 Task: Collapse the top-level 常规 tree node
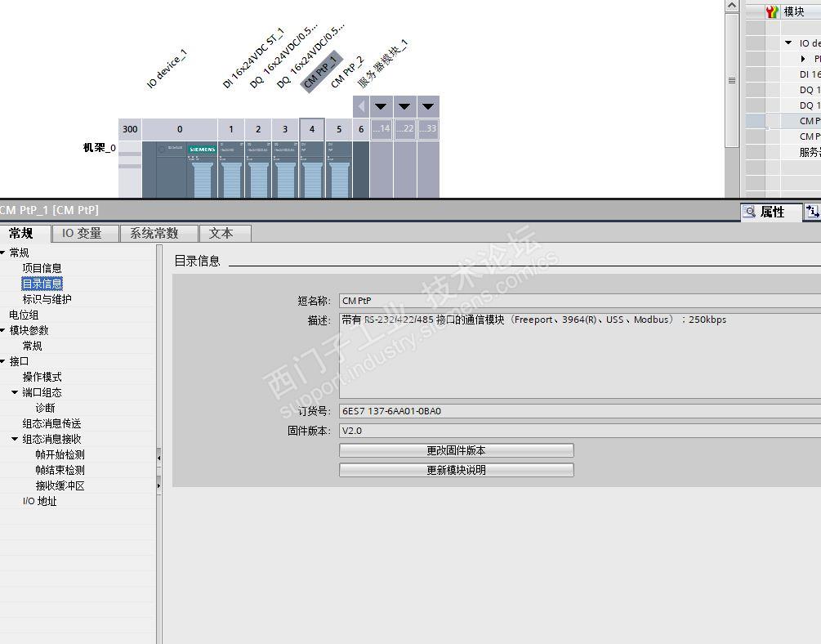[x=2, y=253]
